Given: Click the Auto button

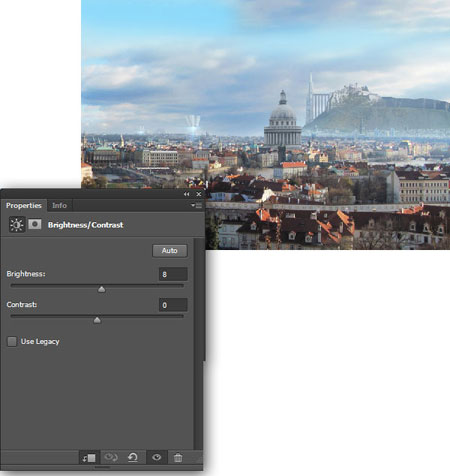Looking at the screenshot, I should pos(170,251).
